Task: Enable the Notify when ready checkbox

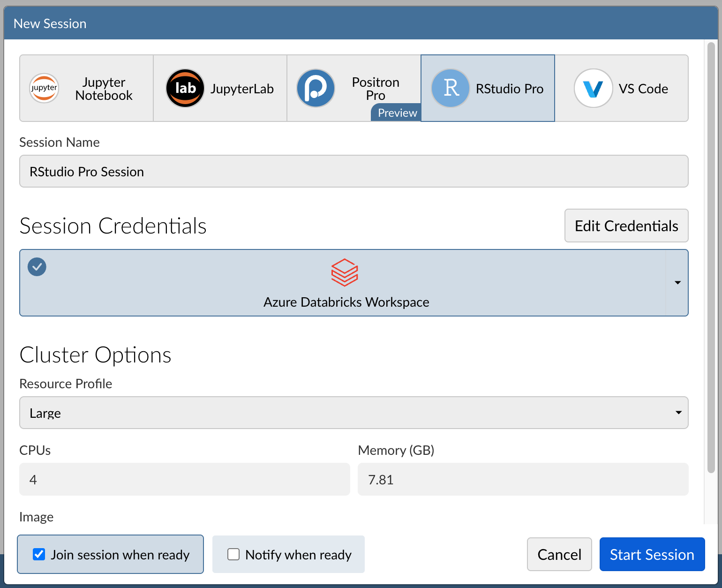Action: click(x=233, y=554)
